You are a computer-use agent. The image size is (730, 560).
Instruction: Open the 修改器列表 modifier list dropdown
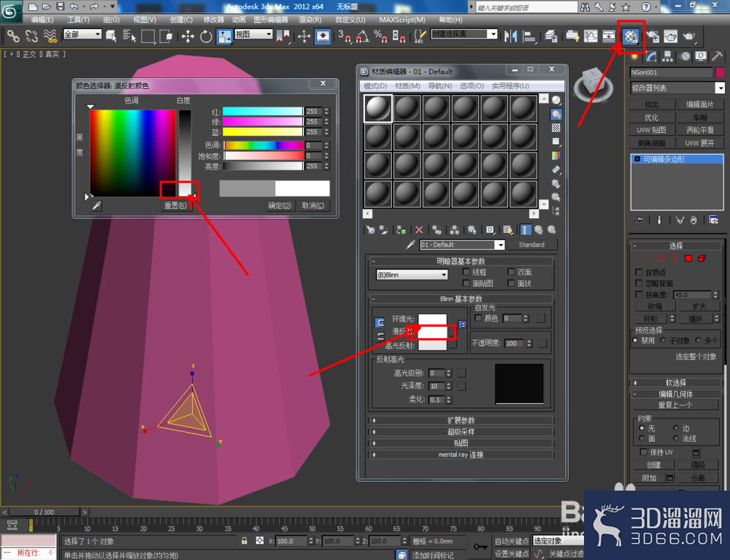(677, 88)
